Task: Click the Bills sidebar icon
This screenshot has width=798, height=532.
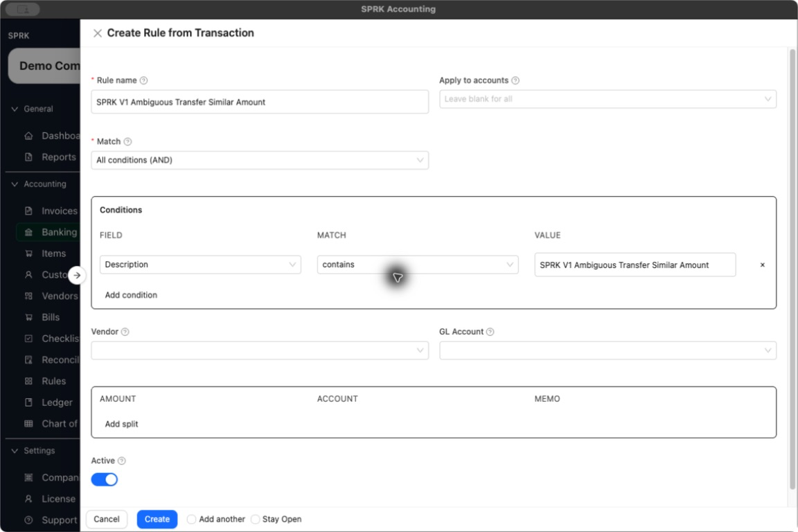Action: (x=28, y=317)
